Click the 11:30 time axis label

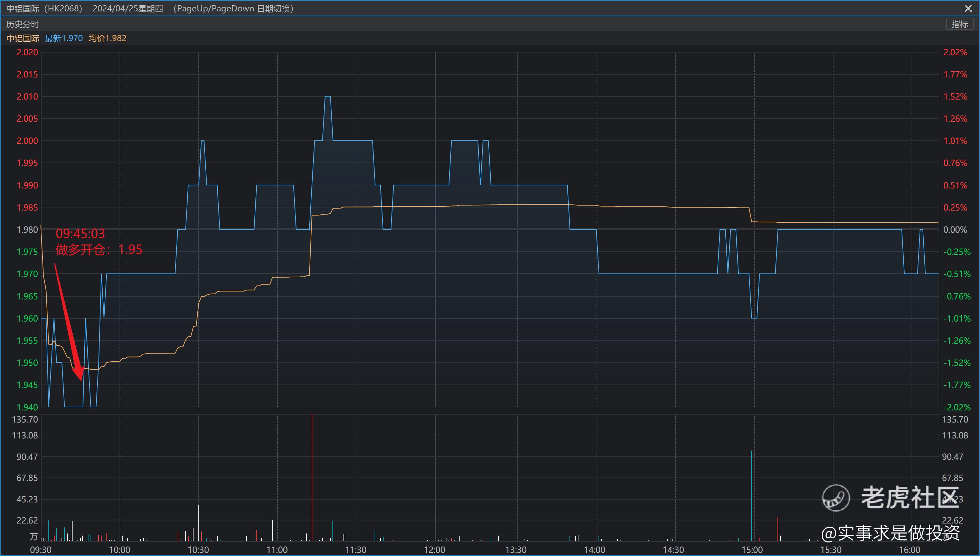tap(356, 550)
